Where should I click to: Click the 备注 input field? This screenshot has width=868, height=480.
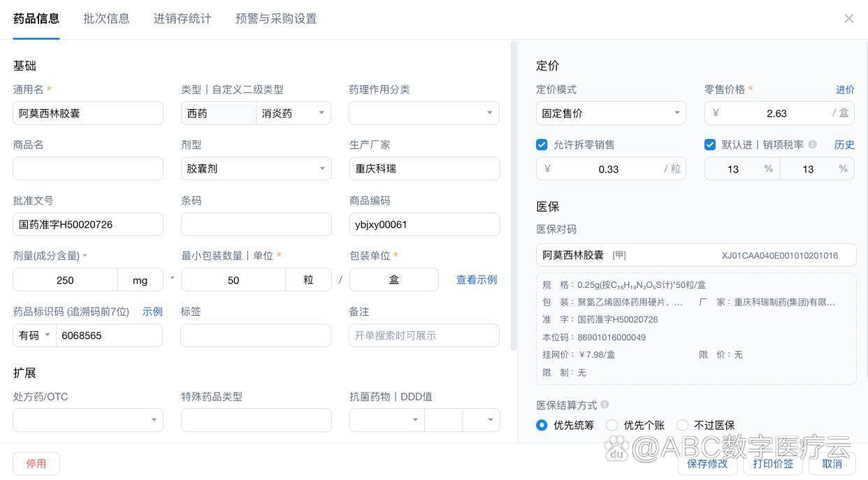(424, 335)
